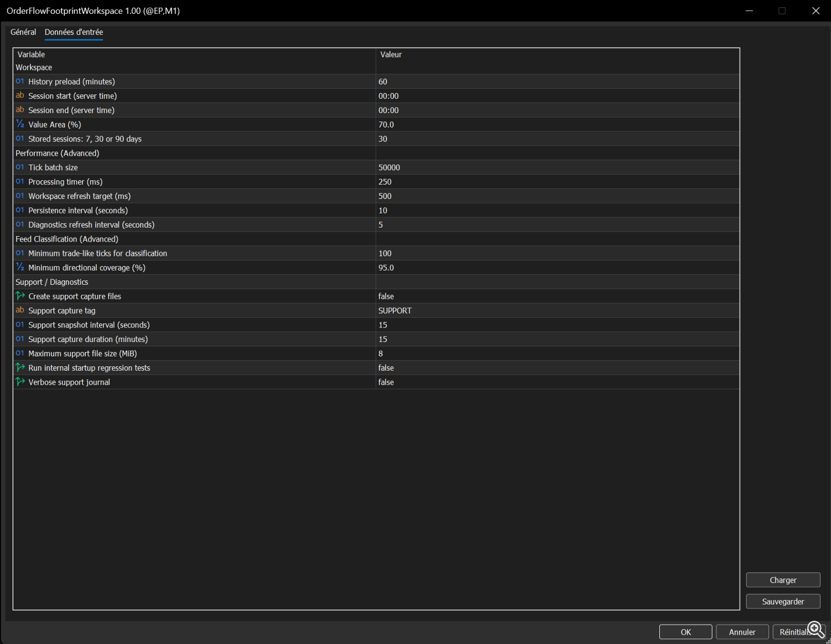This screenshot has height=644, width=831.
Task: Switch to the Général tab
Action: [x=23, y=32]
